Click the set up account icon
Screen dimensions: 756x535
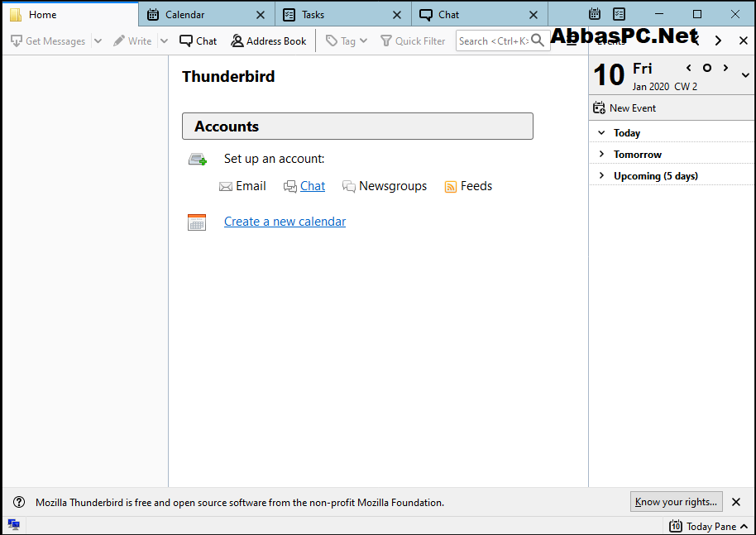click(x=198, y=159)
